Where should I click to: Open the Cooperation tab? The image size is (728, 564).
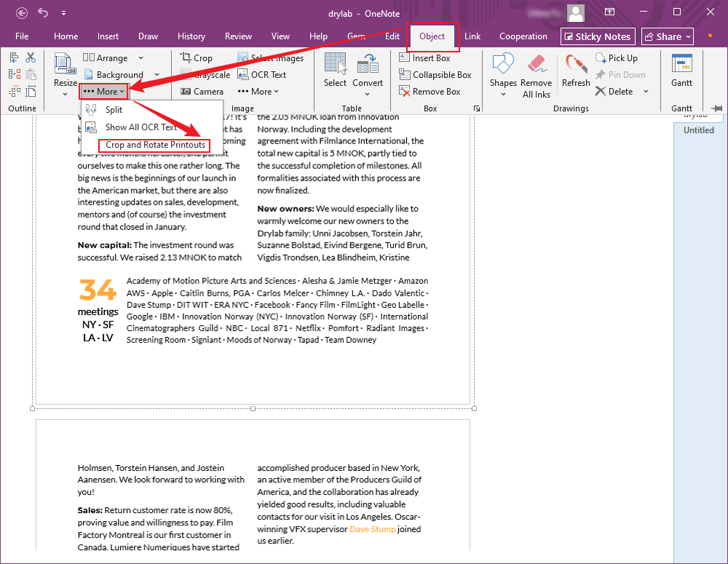pos(523,36)
